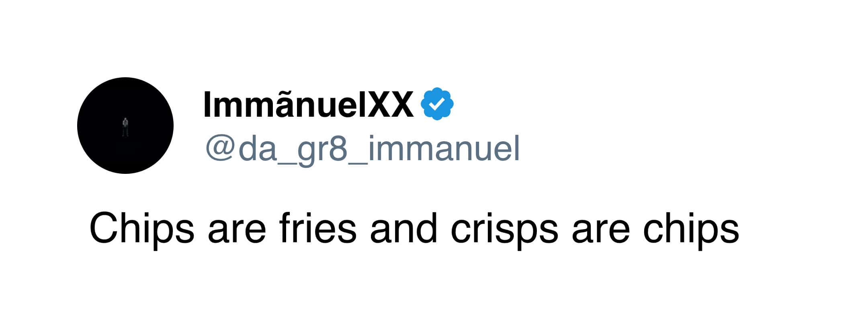
Task: Click "gr8" within the username handle
Action: (x=323, y=150)
